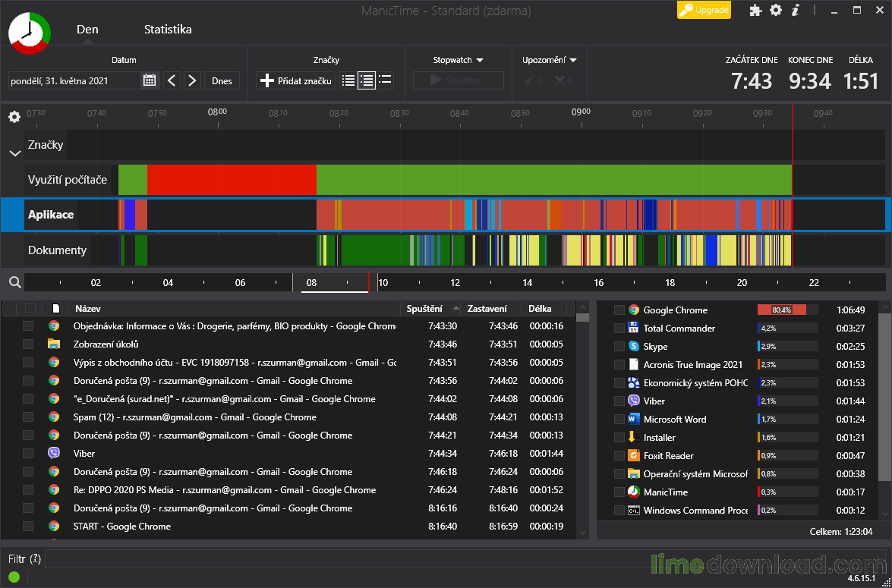Click the timeline search magnifier
The image size is (892, 588).
[14, 282]
